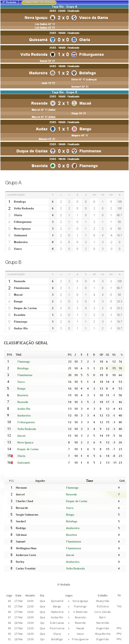Click the Botafogo star crest in Madureira match
129x644 pixels.
tap(74, 73)
